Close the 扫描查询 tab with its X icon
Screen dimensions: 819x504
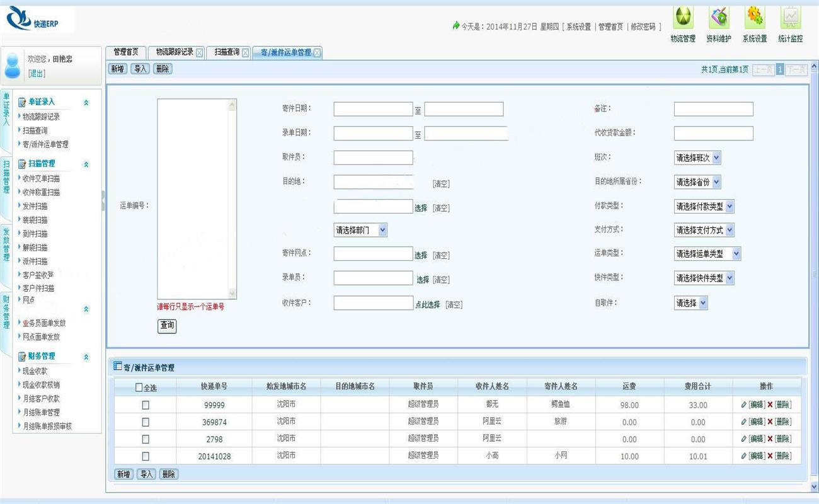point(246,53)
